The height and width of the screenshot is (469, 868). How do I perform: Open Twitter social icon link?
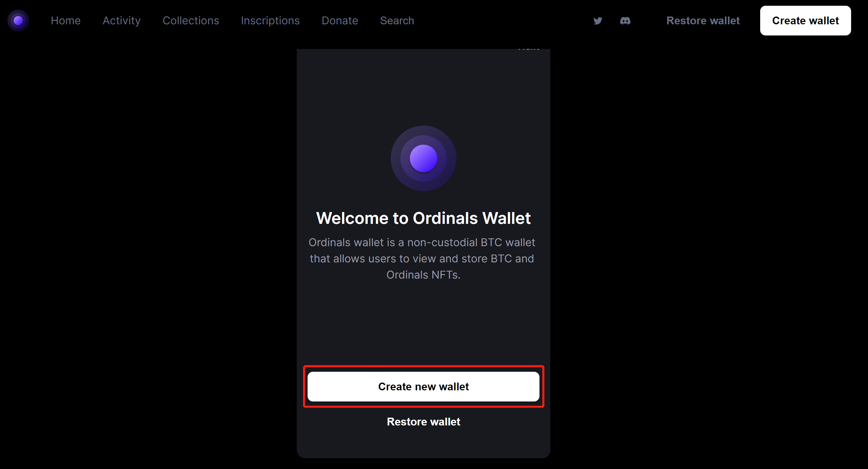point(598,20)
